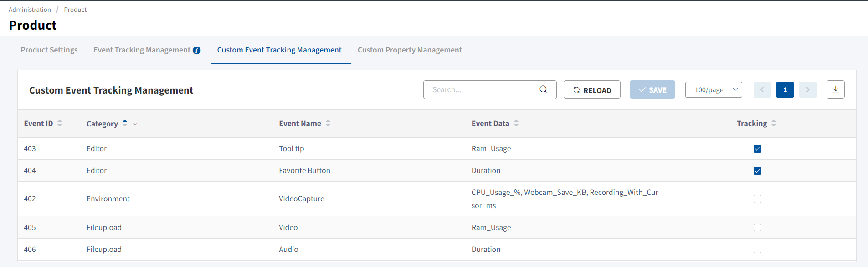868x267 pixels.
Task: Click the download export icon button
Action: tap(835, 89)
